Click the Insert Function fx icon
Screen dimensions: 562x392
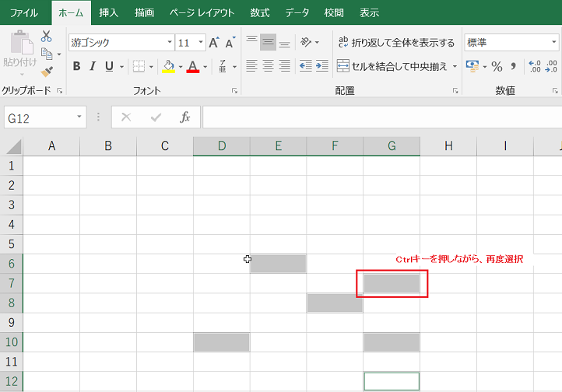tap(185, 117)
